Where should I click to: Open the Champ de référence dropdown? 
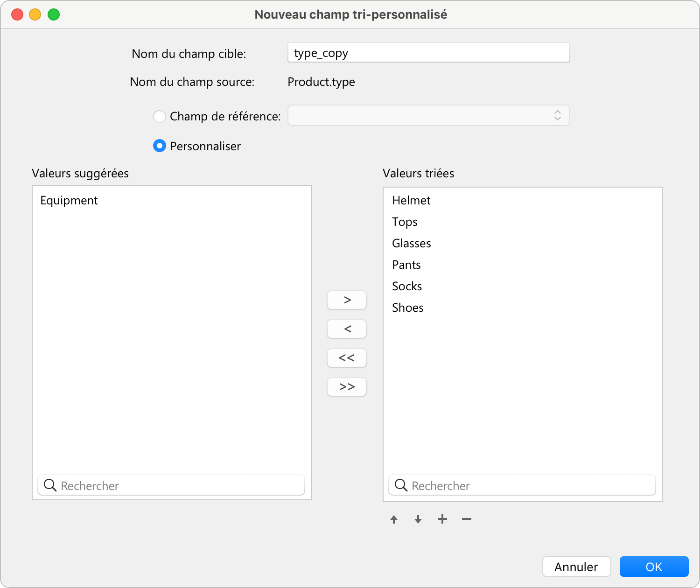pos(428,115)
